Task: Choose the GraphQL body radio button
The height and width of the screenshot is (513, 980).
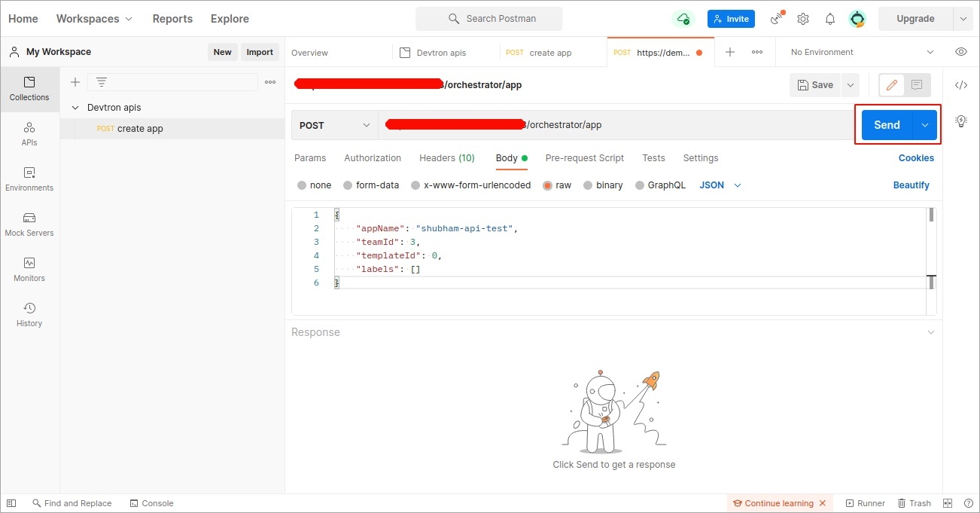Action: point(640,185)
